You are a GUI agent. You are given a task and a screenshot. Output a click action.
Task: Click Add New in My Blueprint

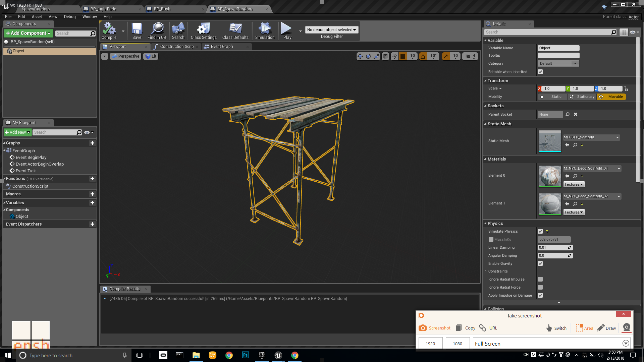(x=18, y=132)
